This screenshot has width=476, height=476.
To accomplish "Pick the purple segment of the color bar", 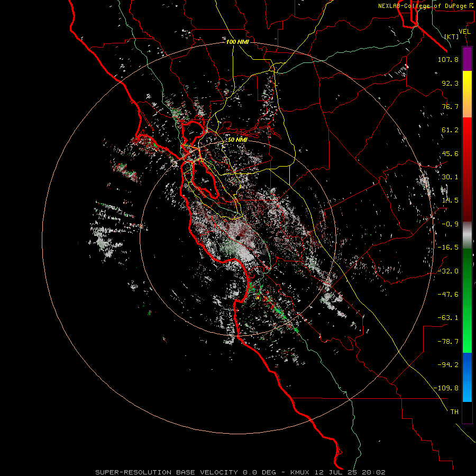I will tap(467, 59).
